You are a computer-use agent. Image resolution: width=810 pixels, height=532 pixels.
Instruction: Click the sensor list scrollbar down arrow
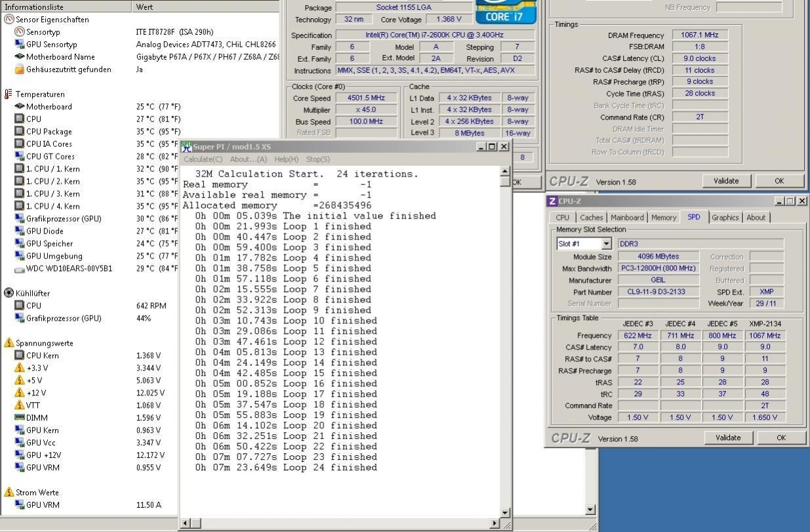pyautogui.click(x=590, y=510)
